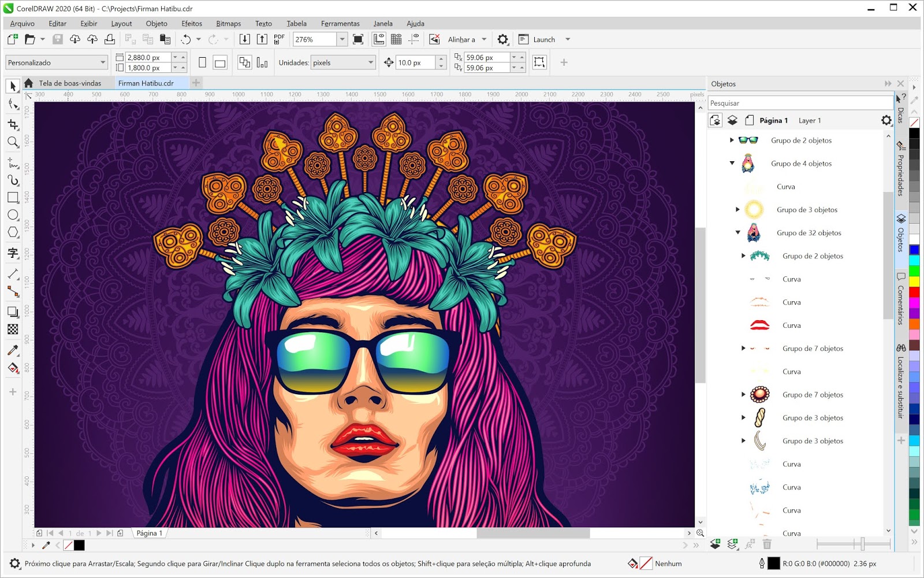
Task: Click the Delete object trash icon
Action: click(x=767, y=544)
